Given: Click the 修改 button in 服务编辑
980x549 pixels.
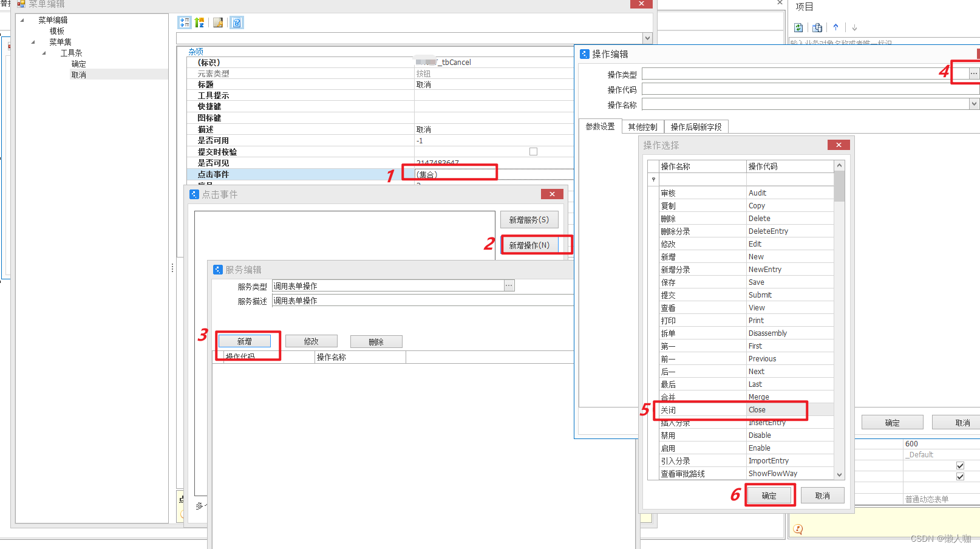Looking at the screenshot, I should coord(311,341).
